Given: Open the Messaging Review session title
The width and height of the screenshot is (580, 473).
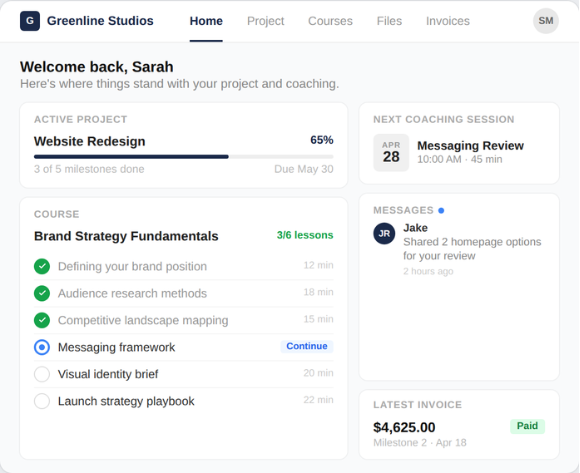Looking at the screenshot, I should (470, 146).
